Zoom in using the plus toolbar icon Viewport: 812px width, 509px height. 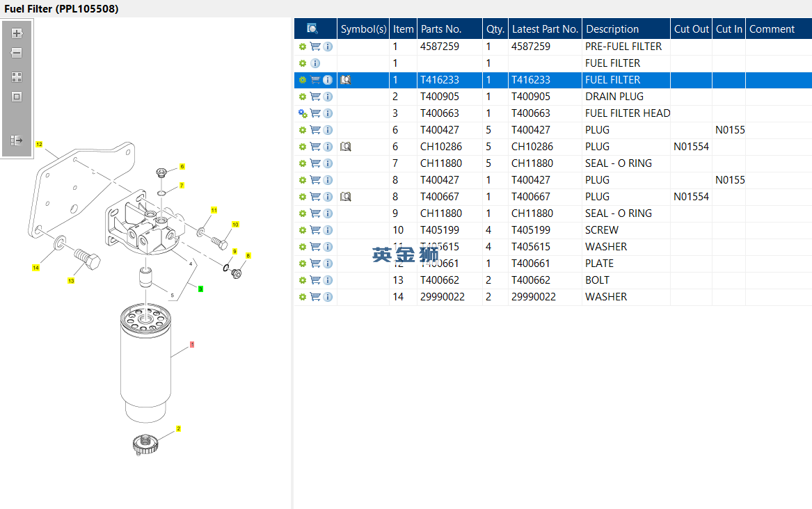17,33
